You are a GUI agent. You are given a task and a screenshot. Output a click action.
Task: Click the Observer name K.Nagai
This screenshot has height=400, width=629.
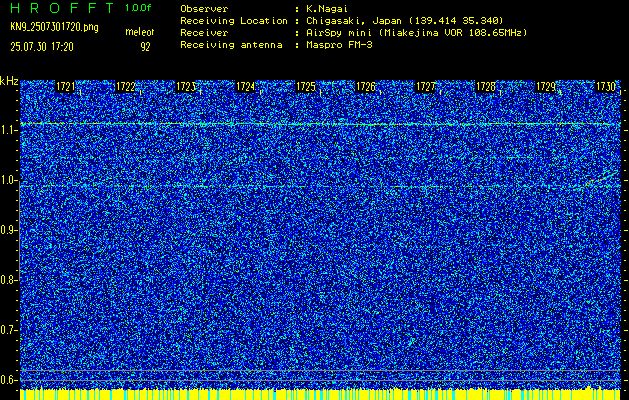point(329,9)
